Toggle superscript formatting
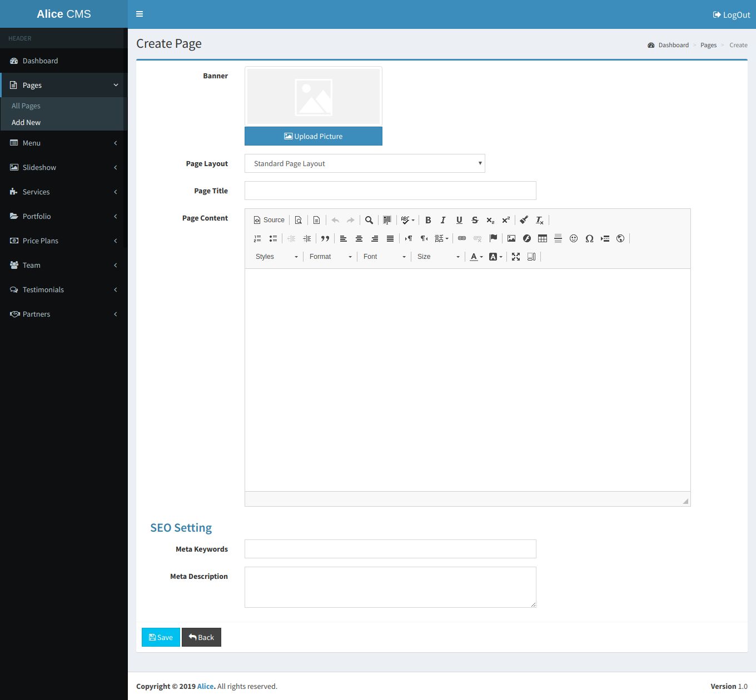 (x=506, y=220)
